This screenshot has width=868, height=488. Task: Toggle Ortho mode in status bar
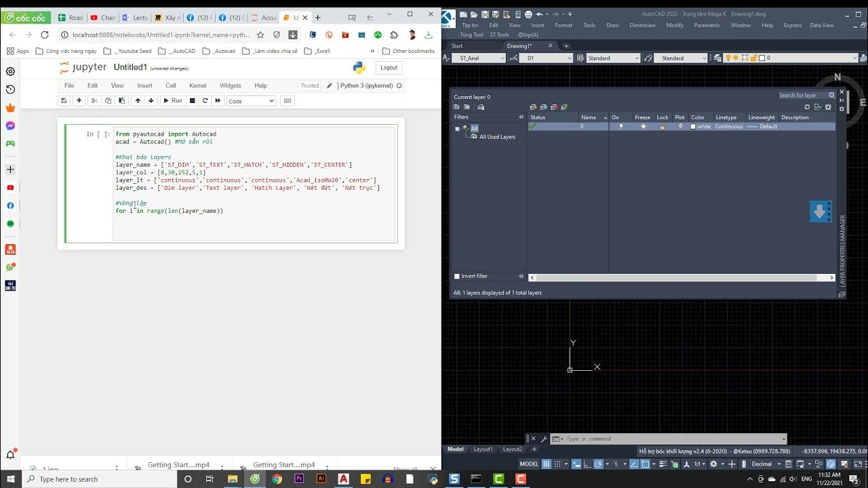[x=587, y=464]
